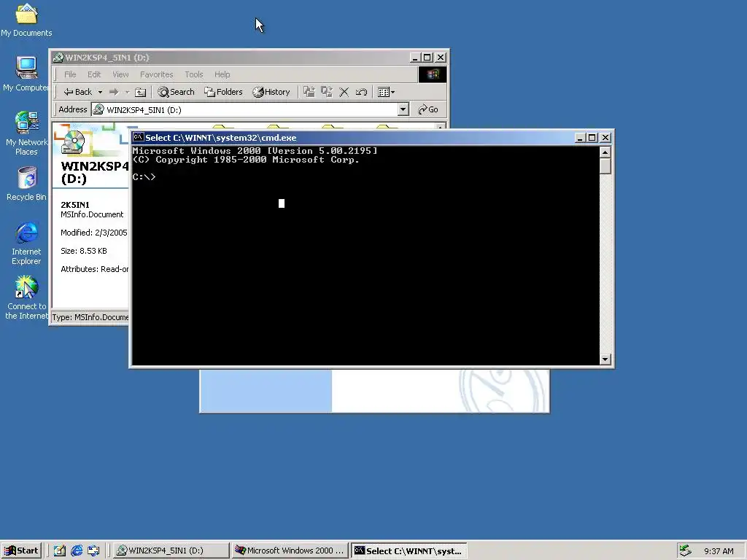Click cmd window scroll down arrow
This screenshot has height=560, width=747.
tap(605, 359)
